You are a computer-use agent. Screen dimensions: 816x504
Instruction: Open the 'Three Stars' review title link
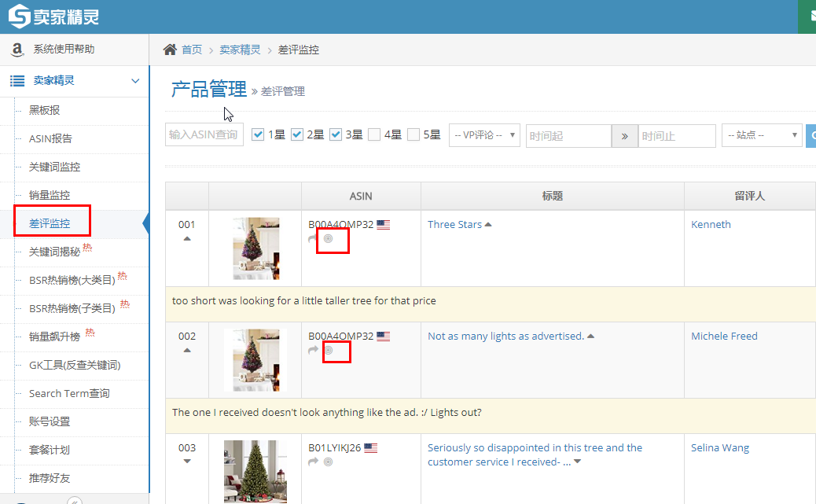454,224
